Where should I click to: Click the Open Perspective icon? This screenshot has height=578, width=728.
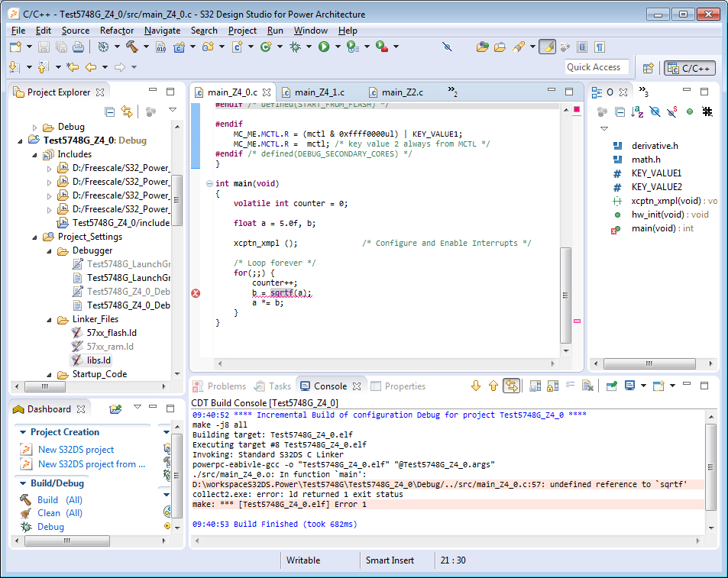coord(648,68)
